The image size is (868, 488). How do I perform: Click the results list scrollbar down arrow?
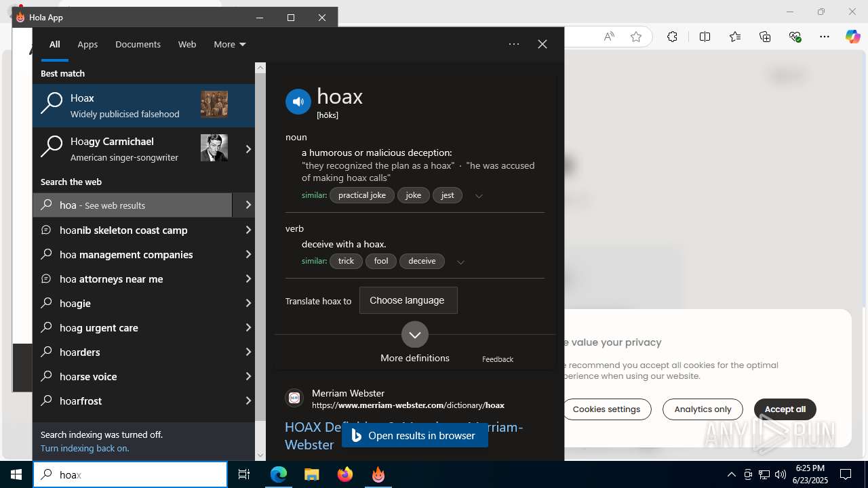(260, 455)
